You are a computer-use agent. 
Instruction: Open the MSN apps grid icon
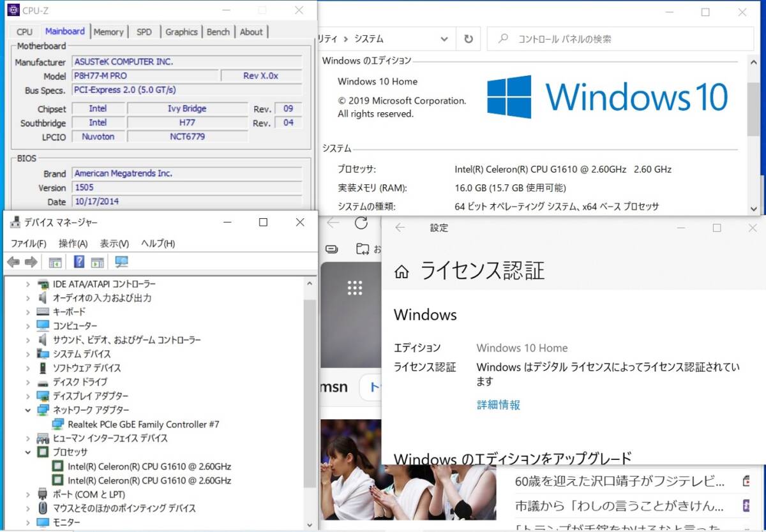355,288
